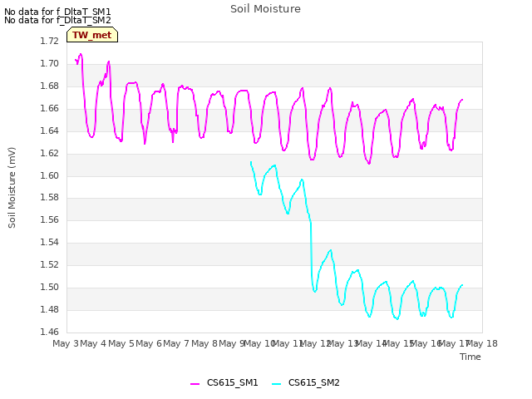
Task: Click the 1.60 y-axis tick label
Action: pos(50,175)
